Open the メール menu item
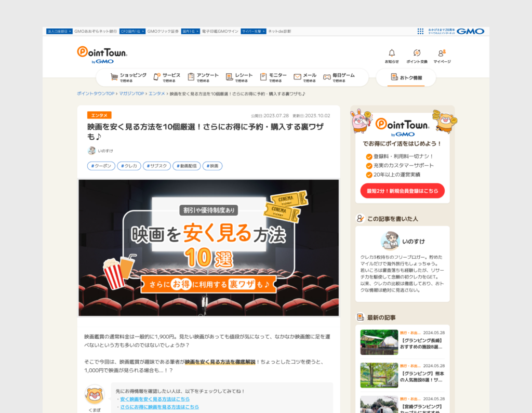532x413 pixels. [x=305, y=77]
